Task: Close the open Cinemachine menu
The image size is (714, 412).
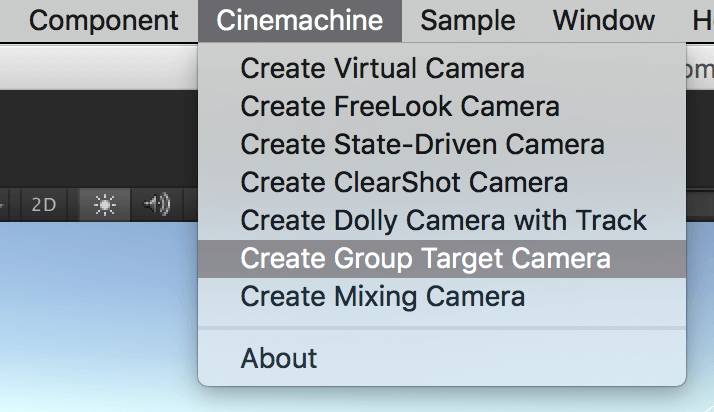Action: pos(300,20)
